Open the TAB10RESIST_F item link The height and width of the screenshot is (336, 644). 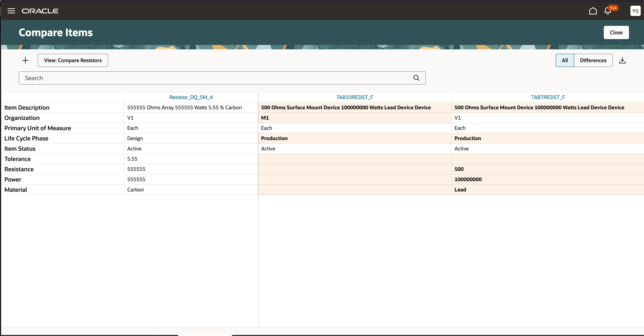pyautogui.click(x=354, y=97)
